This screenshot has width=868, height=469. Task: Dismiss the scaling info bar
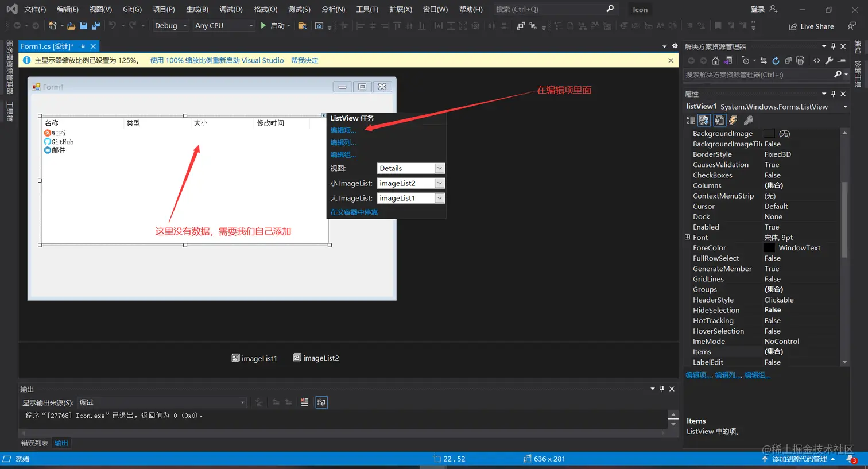point(671,60)
